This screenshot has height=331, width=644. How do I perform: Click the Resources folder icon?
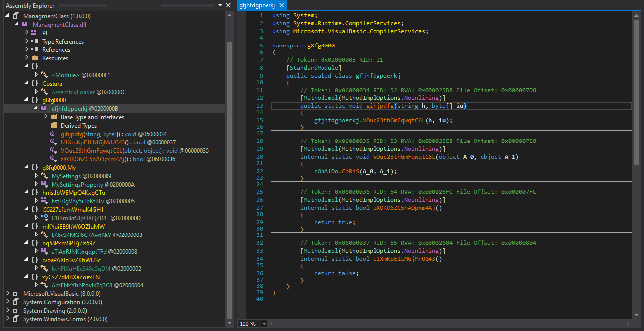click(34, 58)
